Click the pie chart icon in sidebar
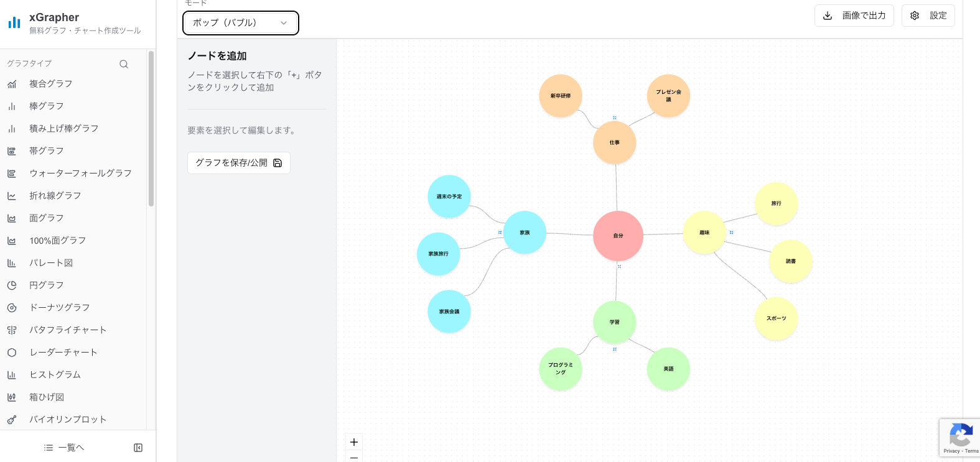980x462 pixels. click(12, 285)
